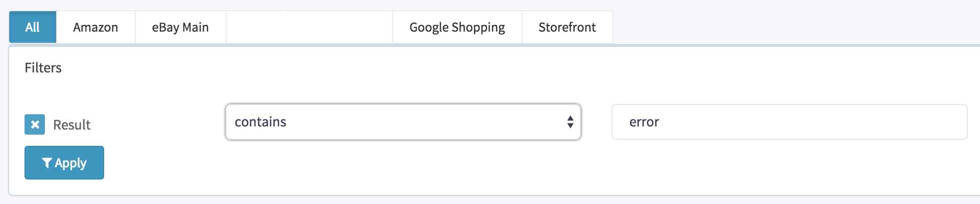
Task: Select the blank tab after eBay Main
Action: coord(309,27)
